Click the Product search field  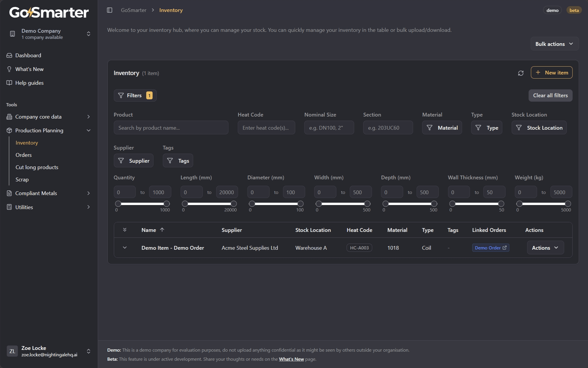point(171,128)
